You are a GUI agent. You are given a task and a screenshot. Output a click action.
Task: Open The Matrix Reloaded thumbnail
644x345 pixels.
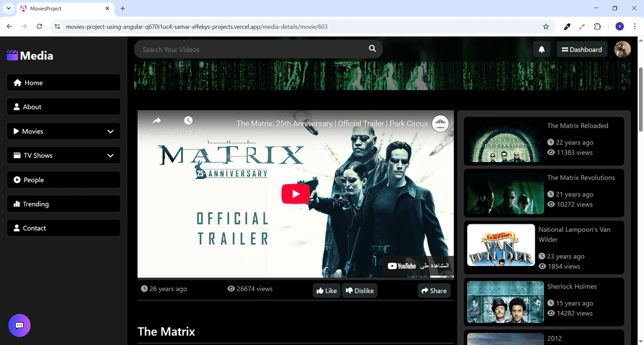506,141
